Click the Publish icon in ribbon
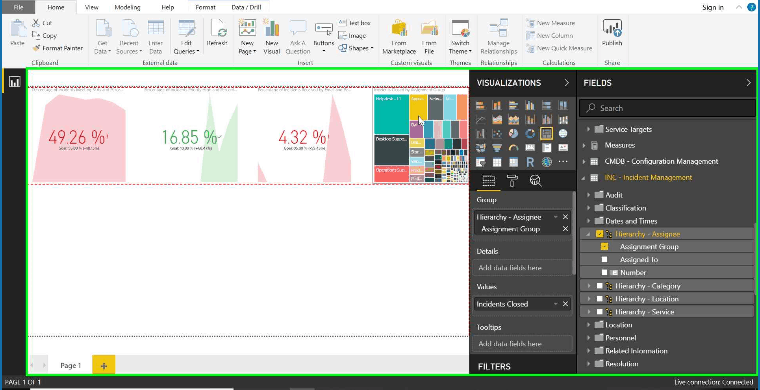Viewport: 760px width, 390px height. [x=612, y=33]
